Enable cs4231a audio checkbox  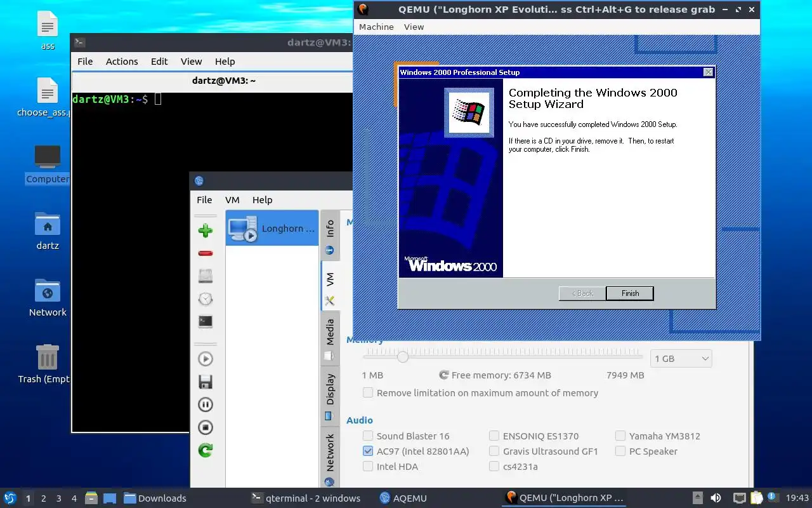[x=494, y=466]
